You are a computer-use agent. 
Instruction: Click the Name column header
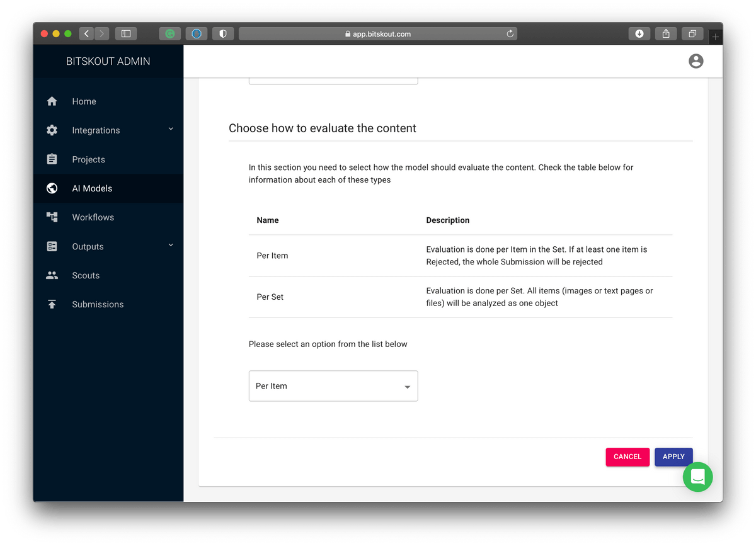[x=268, y=220]
